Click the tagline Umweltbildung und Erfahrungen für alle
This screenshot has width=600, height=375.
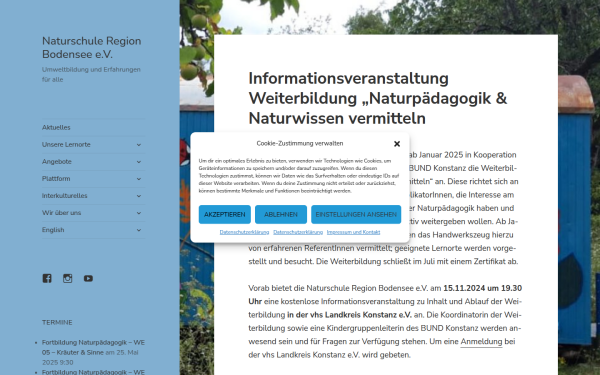(91, 75)
